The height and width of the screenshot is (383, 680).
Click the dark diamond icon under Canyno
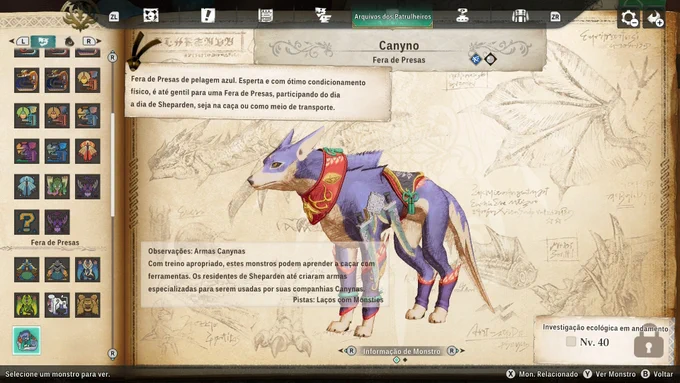pyautogui.click(x=490, y=59)
